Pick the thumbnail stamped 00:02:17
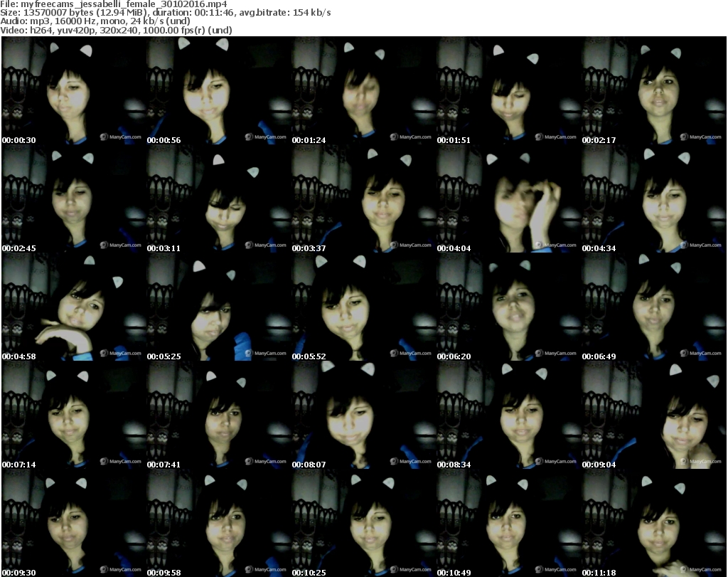This screenshot has height=577, width=728. (x=654, y=90)
